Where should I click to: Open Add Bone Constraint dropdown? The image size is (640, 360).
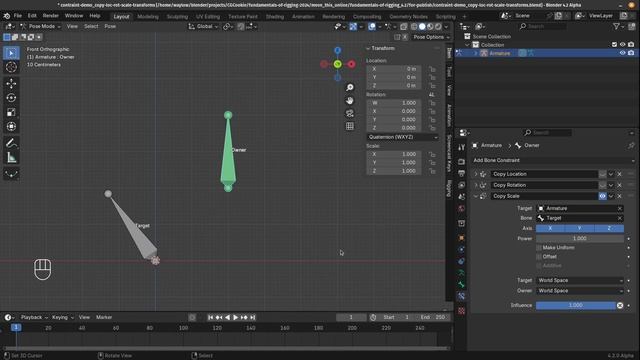tap(553, 160)
